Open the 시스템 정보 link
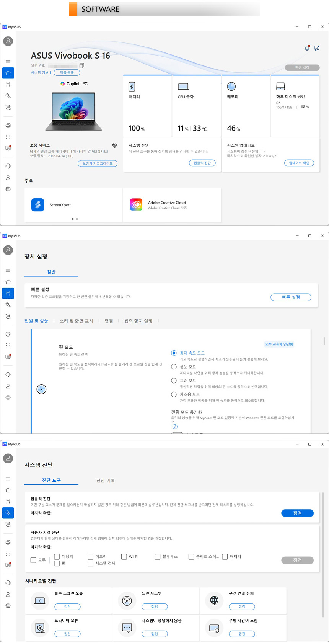 (x=40, y=72)
